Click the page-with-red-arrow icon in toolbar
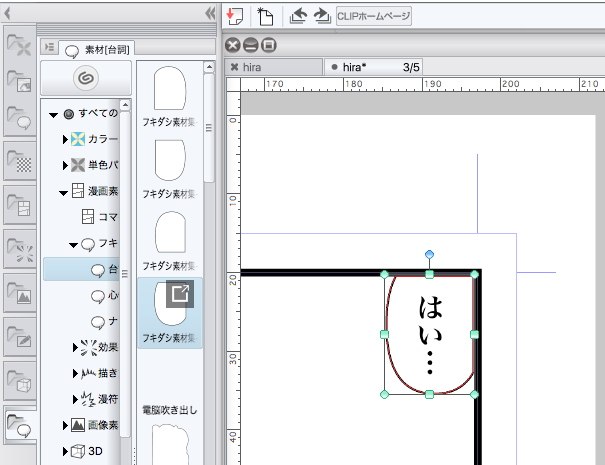This screenshot has height=465, width=605. tap(236, 15)
